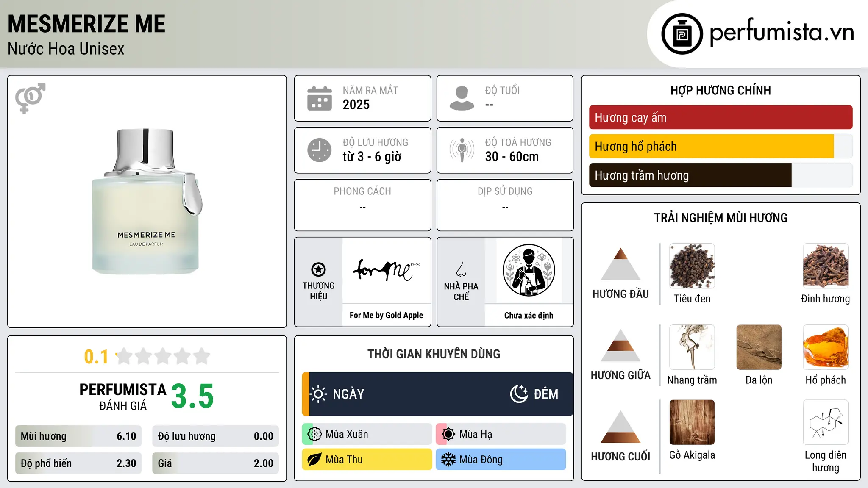Screen dimensions: 868x488
Task: Click the perfumista.vn site name
Action: point(782,32)
